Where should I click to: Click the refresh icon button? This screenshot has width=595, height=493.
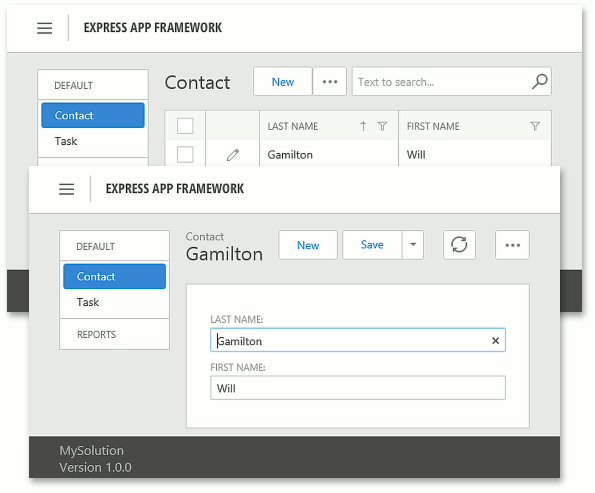(x=459, y=245)
